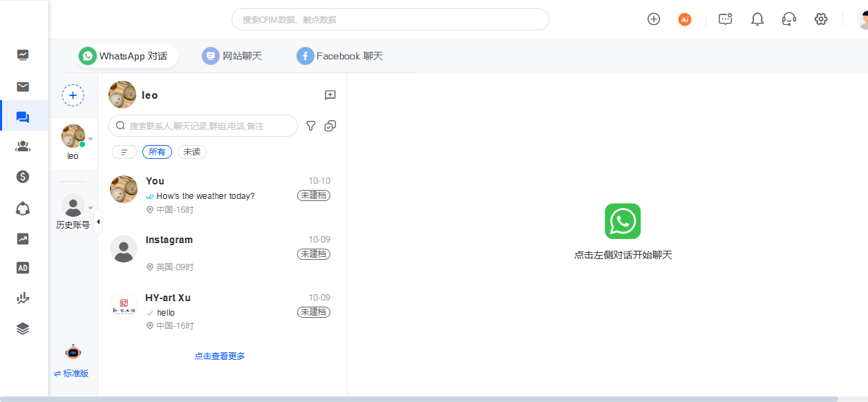868x402 pixels.
Task: Click 未建档 tag on HY-art Xu conversation
Action: [x=314, y=312]
